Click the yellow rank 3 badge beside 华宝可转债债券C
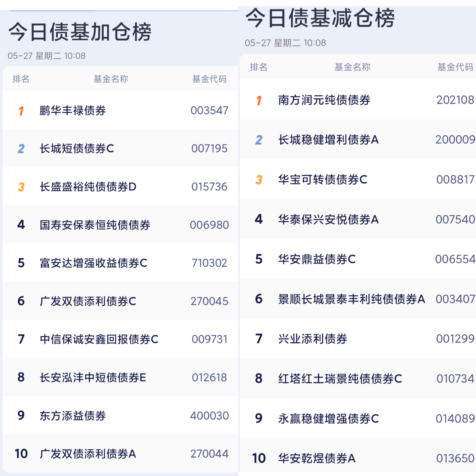This screenshot has height=476, width=476. (x=259, y=180)
